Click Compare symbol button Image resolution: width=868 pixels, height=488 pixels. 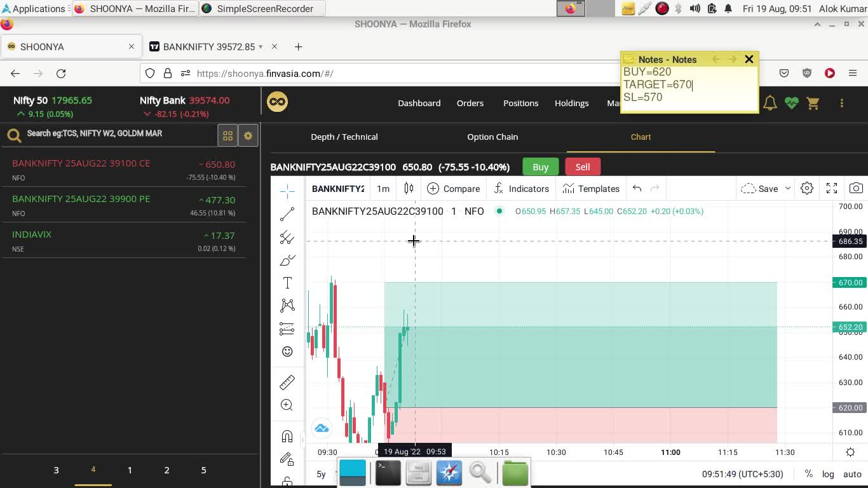click(454, 189)
